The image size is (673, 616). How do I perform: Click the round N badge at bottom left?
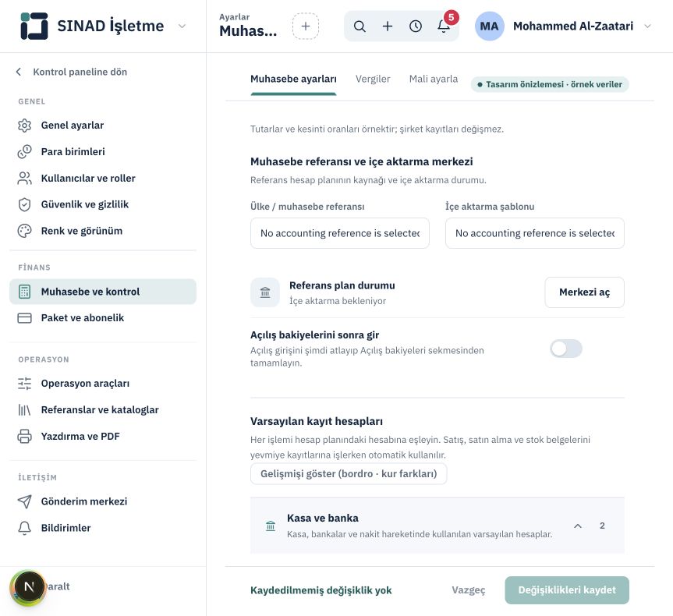click(29, 587)
